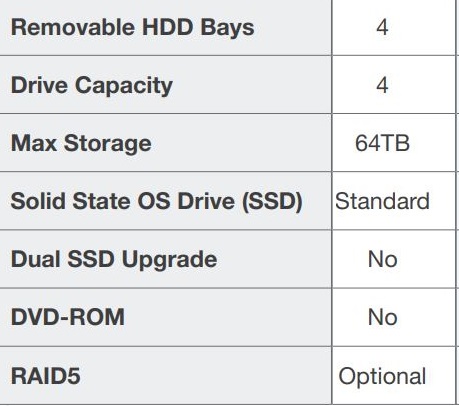Screen dimensions: 459x406
Task: Click the DVD-ROM row label
Action: click(68, 317)
